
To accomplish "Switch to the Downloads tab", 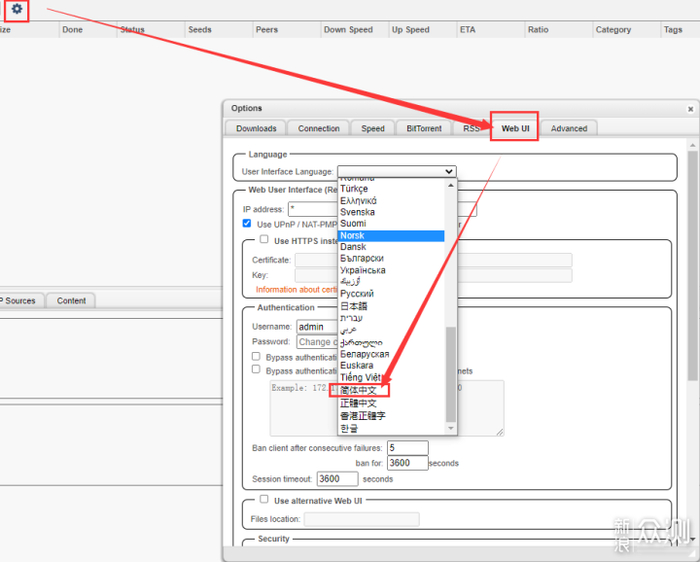I will [256, 128].
